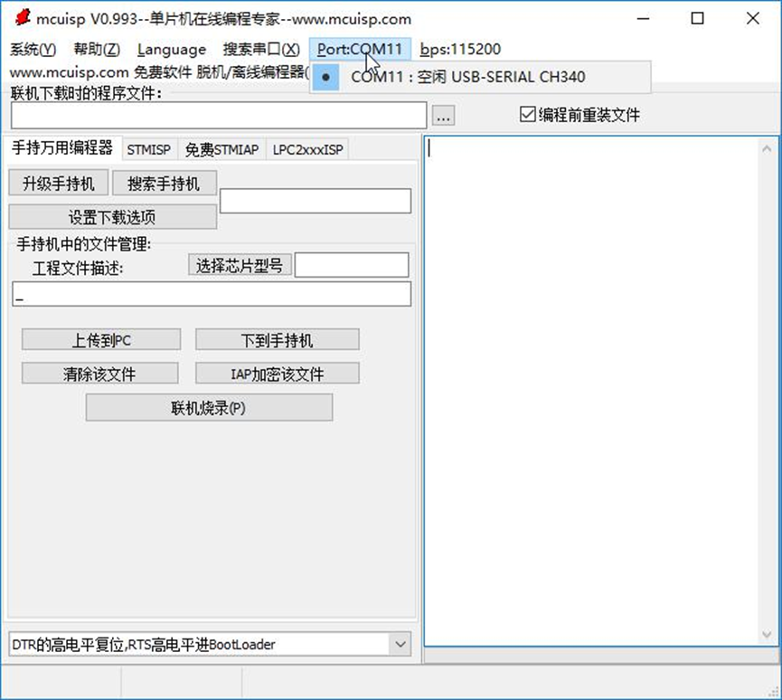Click the 工程文件描述 description field
This screenshot has width=782, height=700.
[212, 294]
